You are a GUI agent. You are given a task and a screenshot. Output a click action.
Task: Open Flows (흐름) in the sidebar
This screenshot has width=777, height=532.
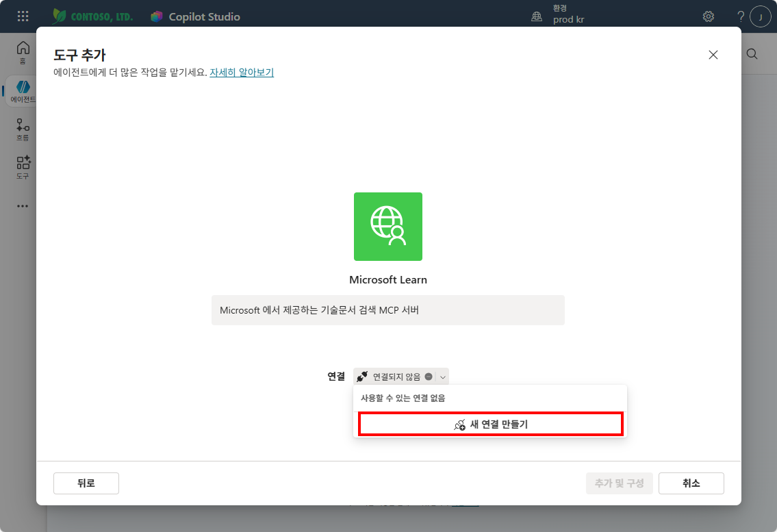coord(23,129)
